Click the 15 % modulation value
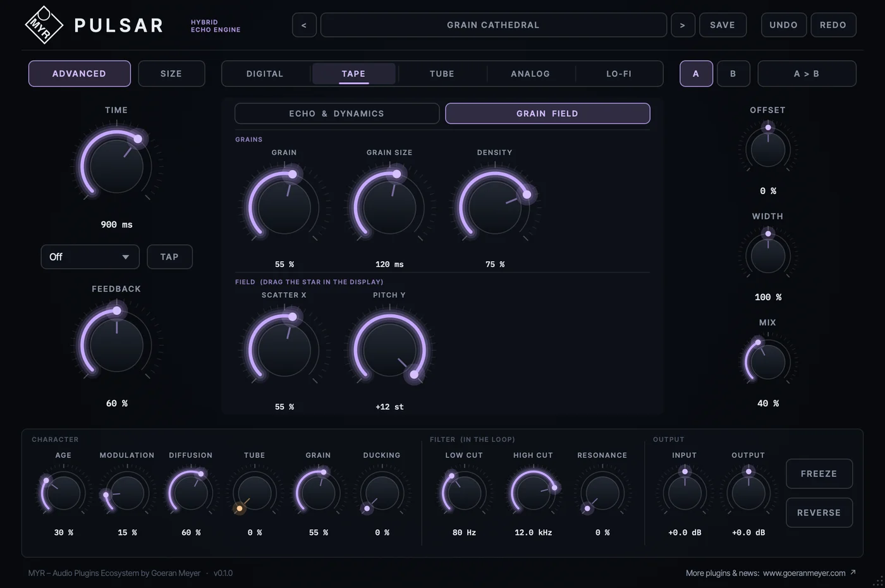 point(127,532)
